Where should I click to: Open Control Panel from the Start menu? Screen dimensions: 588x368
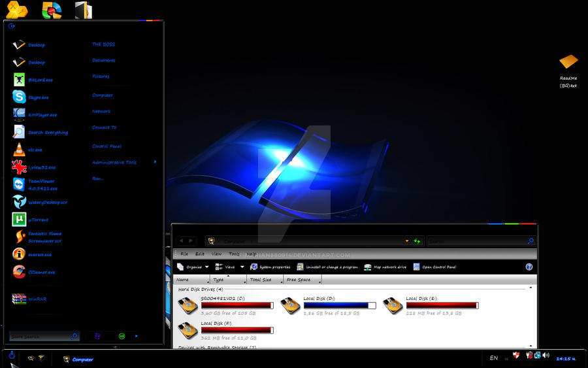pos(107,146)
